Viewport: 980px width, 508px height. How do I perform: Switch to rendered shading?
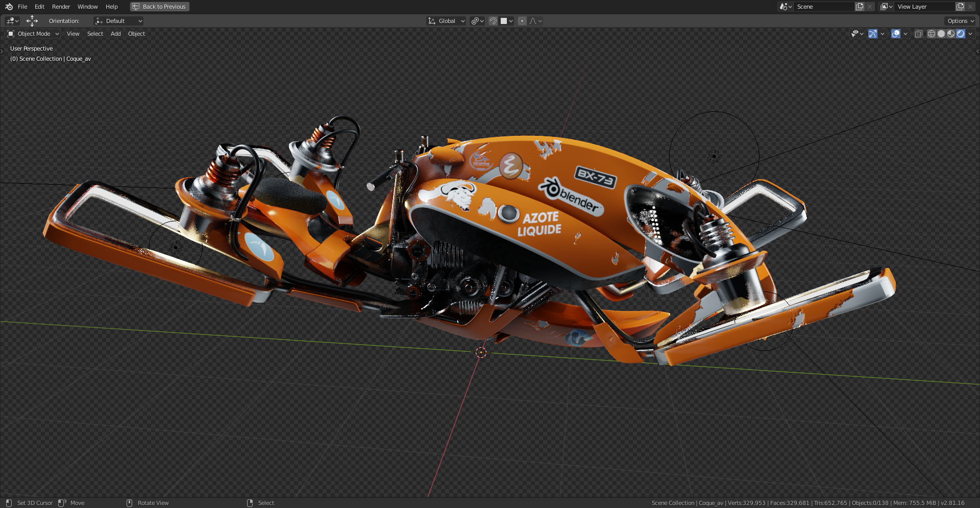point(961,34)
